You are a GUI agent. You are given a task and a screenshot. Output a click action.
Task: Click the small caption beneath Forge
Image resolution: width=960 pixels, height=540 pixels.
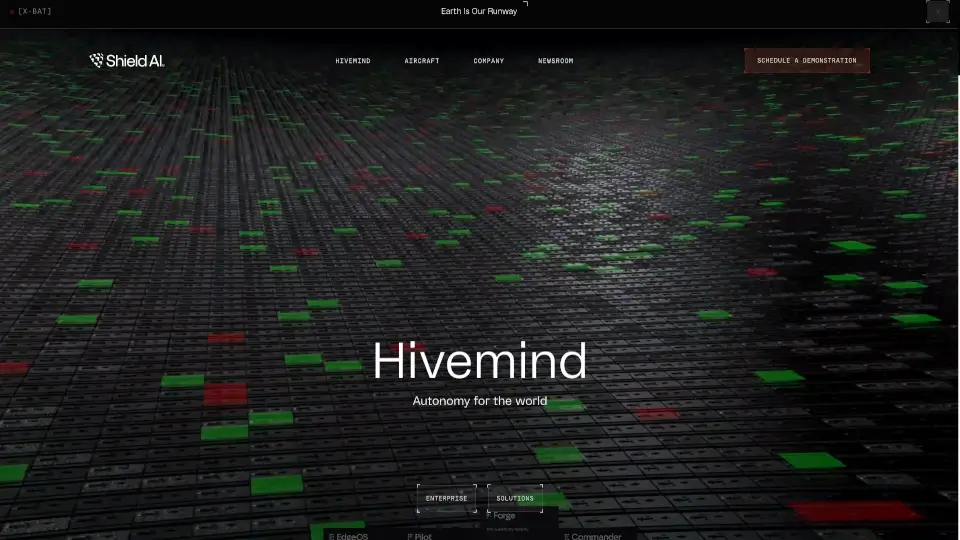pyautogui.click(x=507, y=528)
